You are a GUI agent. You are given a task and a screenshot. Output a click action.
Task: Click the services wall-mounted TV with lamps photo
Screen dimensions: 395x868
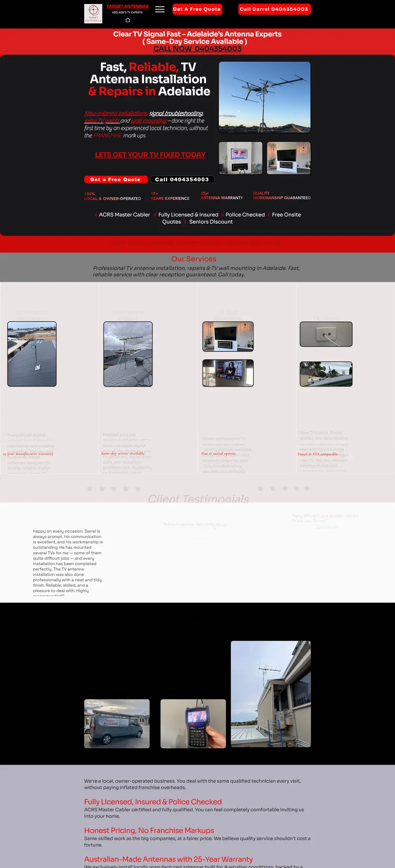pyautogui.click(x=228, y=336)
